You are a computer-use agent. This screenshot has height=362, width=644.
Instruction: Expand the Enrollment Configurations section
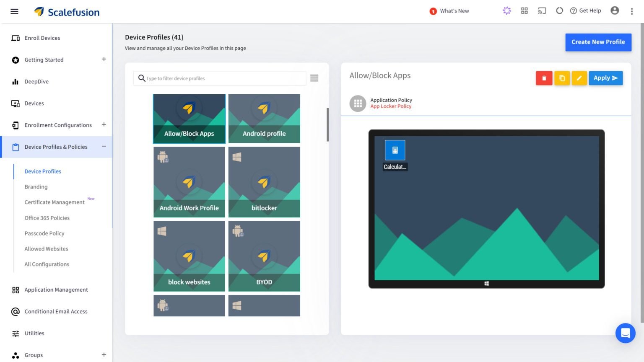point(104,125)
